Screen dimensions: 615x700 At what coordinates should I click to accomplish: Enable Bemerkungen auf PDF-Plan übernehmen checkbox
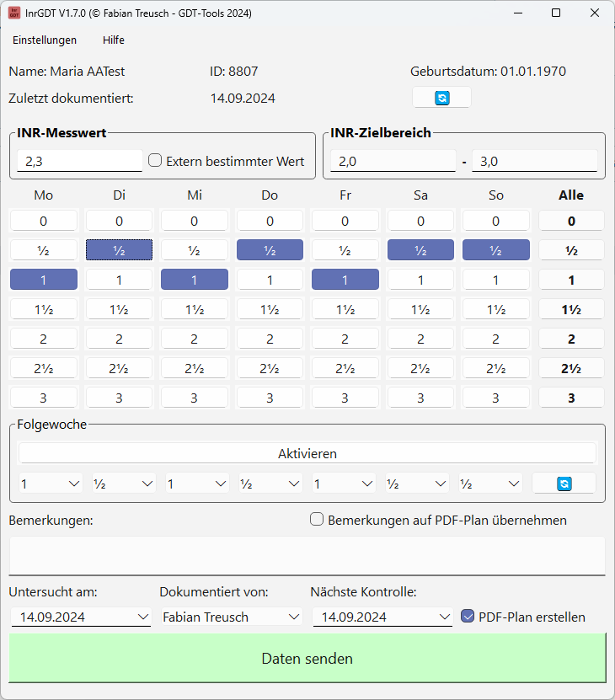click(317, 520)
